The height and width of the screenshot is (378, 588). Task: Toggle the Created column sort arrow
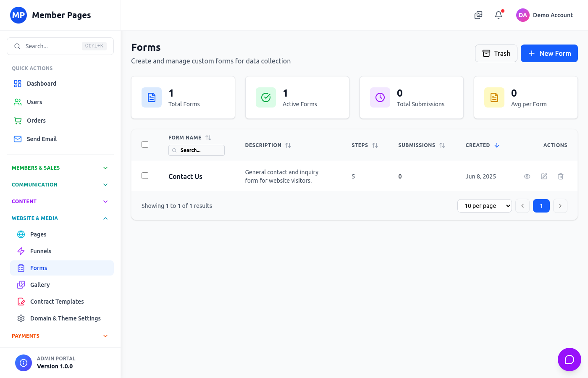(x=497, y=145)
